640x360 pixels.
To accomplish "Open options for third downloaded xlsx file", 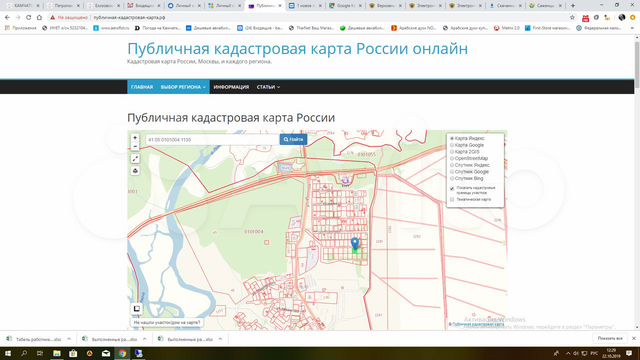I will click(220, 339).
